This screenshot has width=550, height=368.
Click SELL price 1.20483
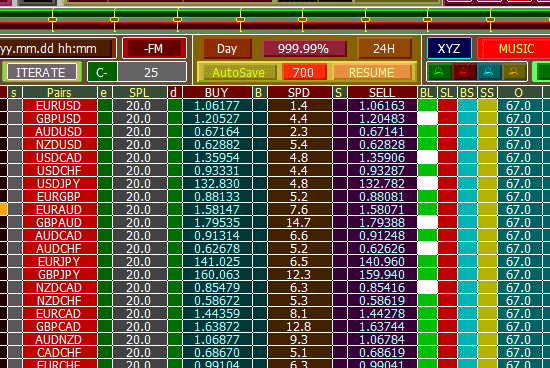tap(382, 118)
